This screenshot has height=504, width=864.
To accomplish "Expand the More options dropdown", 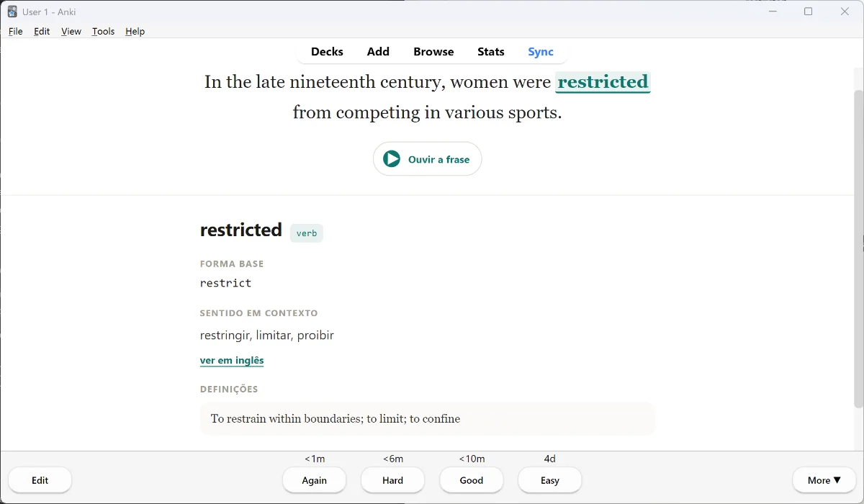I will pos(824,480).
